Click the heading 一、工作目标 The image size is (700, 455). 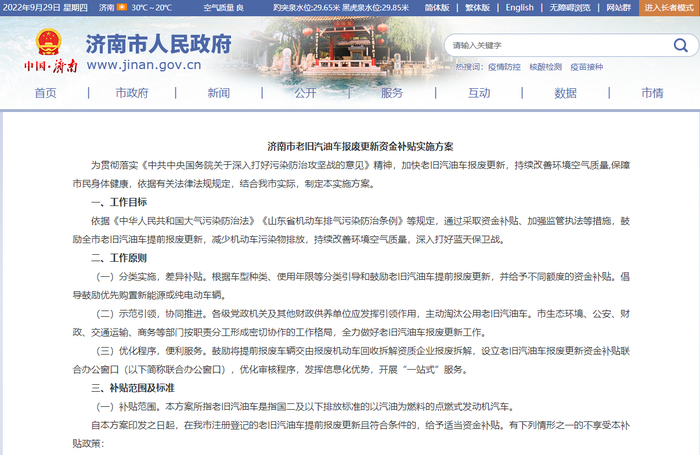pyautogui.click(x=119, y=202)
